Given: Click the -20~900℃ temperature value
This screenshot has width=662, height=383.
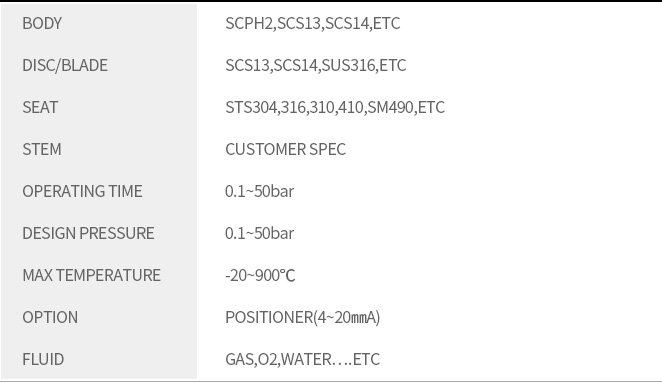Looking at the screenshot, I should (260, 275).
